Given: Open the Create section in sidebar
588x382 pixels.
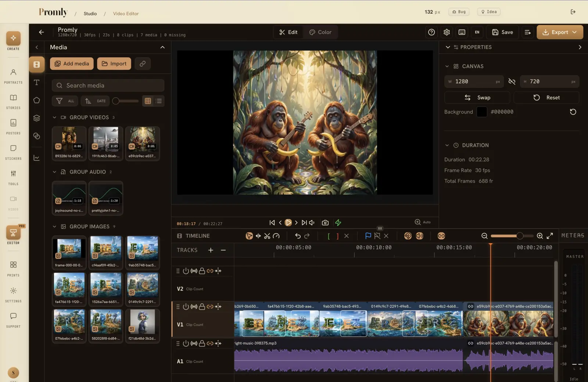Looking at the screenshot, I should pos(13,41).
